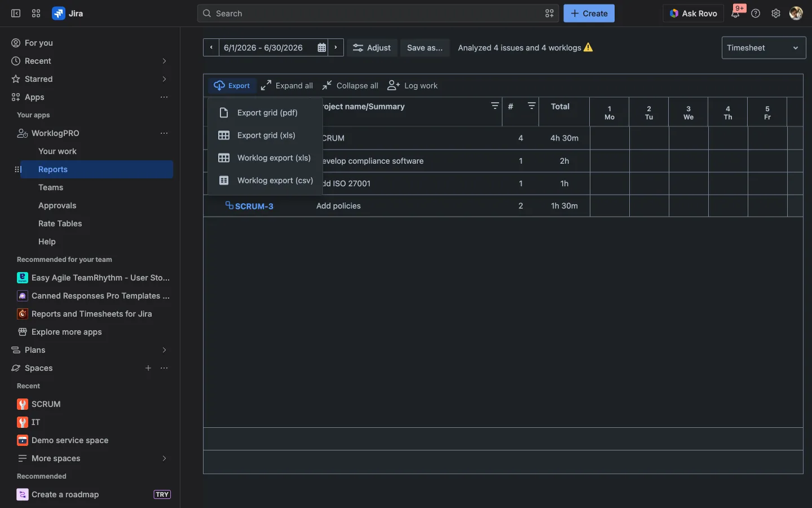This screenshot has height=508, width=812.
Task: Select Export grid (pdf)
Action: point(265,113)
